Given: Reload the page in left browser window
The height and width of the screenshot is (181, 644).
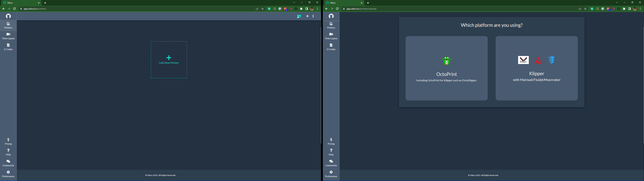Looking at the screenshot, I should point(15,9).
